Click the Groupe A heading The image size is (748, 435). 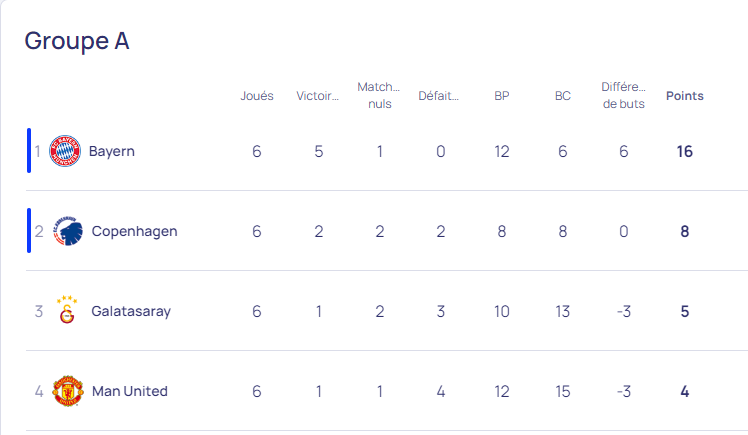(77, 41)
